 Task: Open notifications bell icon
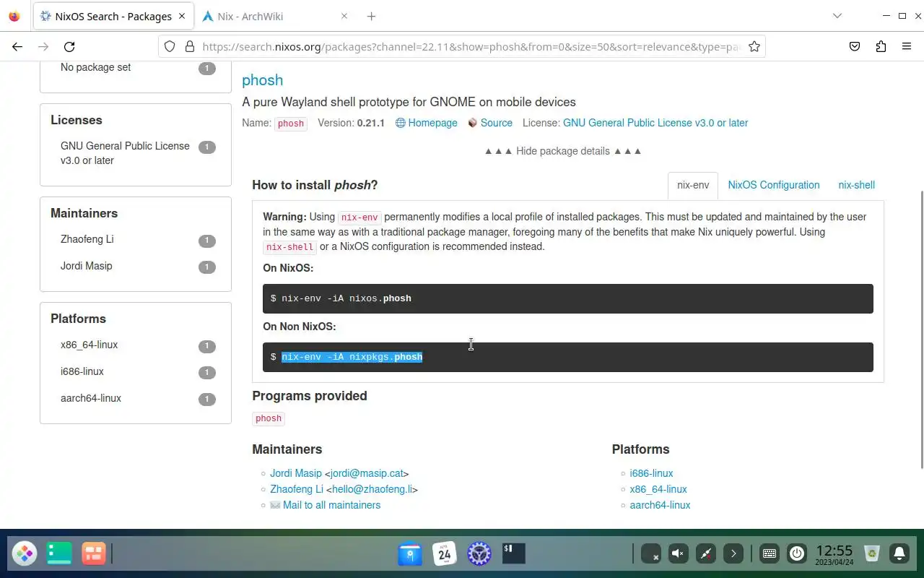click(899, 553)
